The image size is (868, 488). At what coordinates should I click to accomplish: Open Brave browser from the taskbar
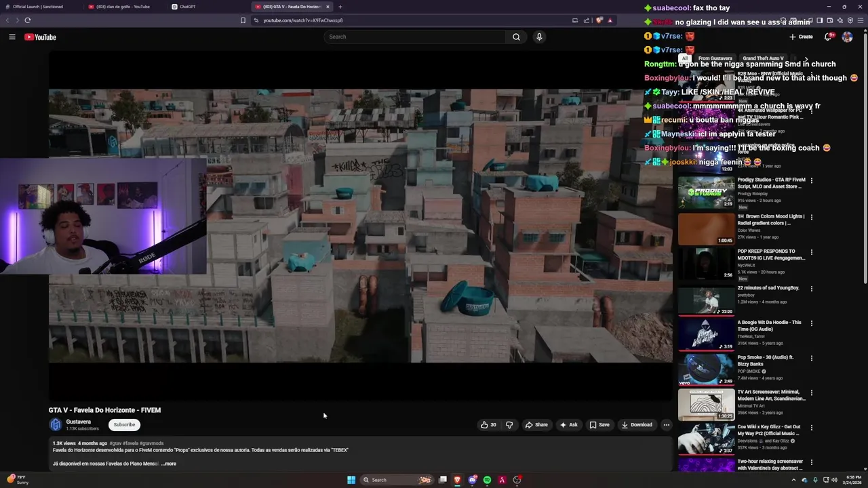click(x=457, y=480)
